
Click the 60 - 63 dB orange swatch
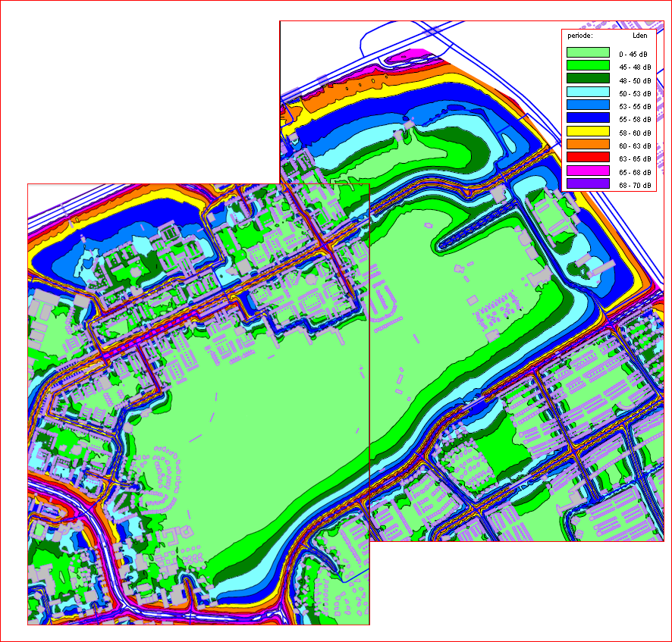click(588, 144)
